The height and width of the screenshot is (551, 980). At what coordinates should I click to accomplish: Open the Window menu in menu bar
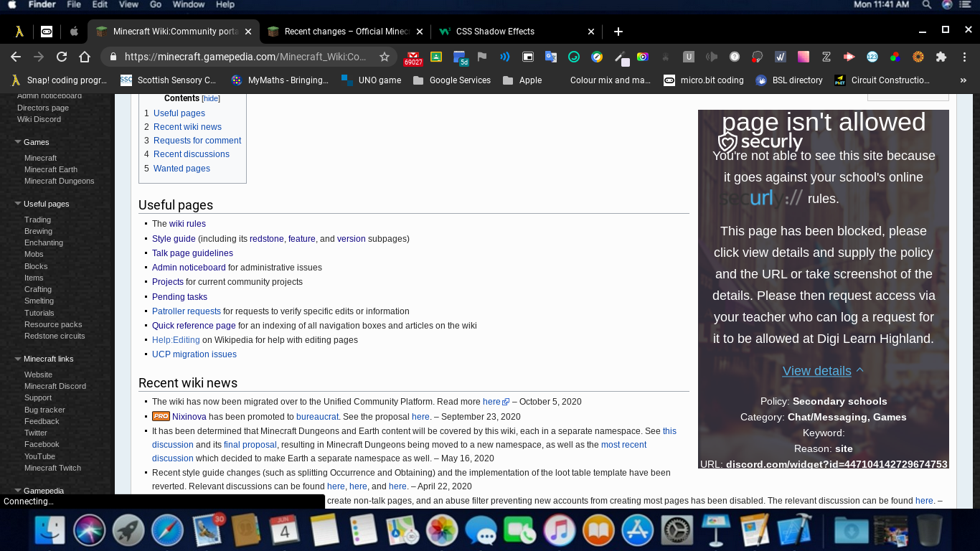tap(189, 4)
